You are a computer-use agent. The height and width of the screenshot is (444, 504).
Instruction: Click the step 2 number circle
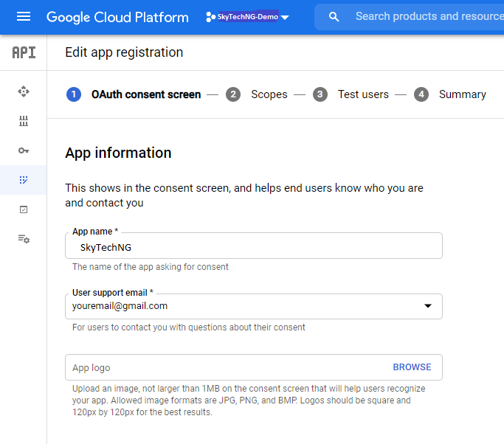coord(233,94)
